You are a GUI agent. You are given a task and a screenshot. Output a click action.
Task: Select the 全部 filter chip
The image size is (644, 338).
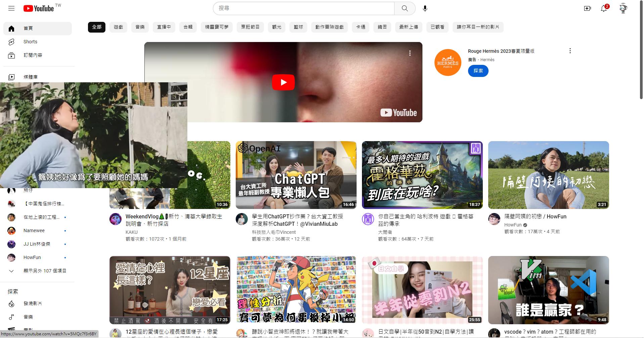97,27
